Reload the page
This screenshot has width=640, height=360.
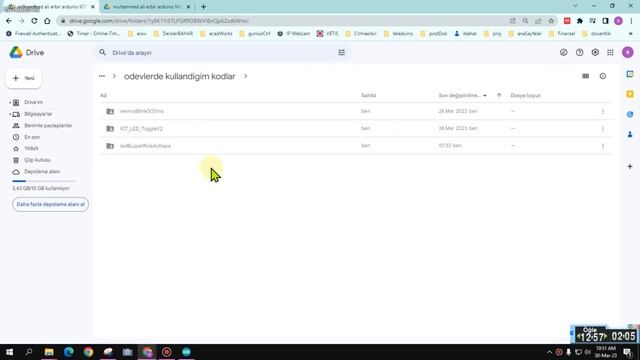pos(34,21)
